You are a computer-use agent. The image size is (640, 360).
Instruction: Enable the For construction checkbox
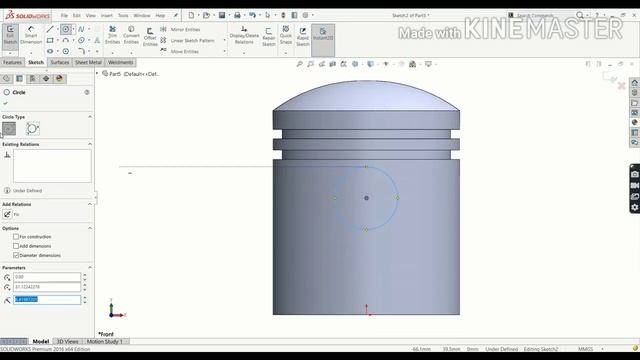[x=16, y=237]
